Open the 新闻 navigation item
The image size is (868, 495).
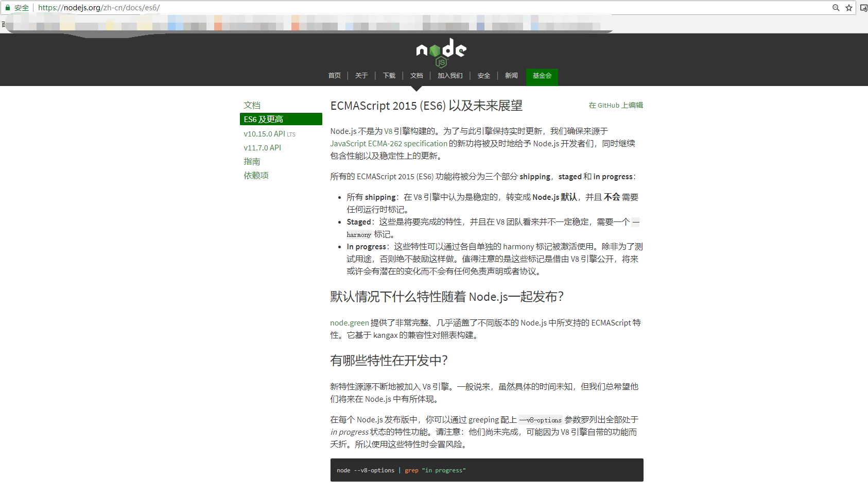(x=511, y=76)
